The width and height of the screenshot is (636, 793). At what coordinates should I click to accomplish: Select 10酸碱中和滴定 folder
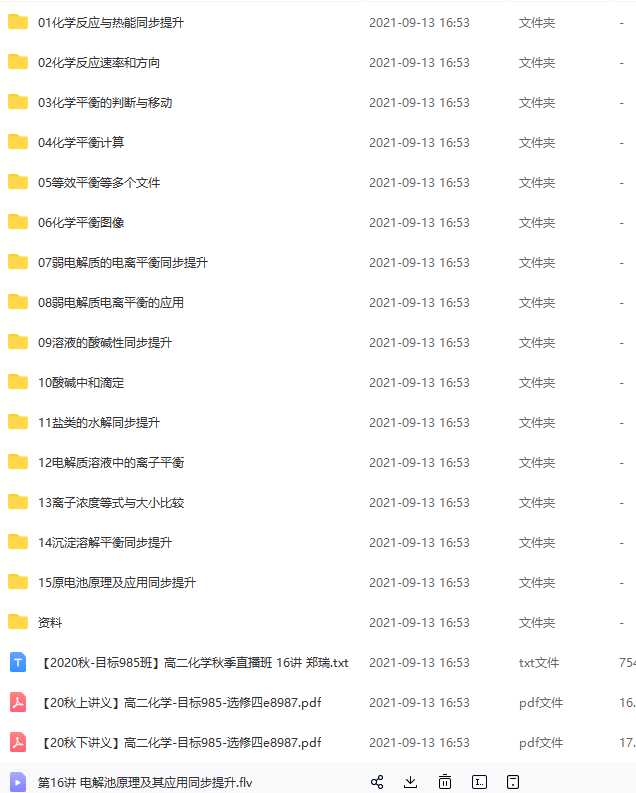pos(81,383)
